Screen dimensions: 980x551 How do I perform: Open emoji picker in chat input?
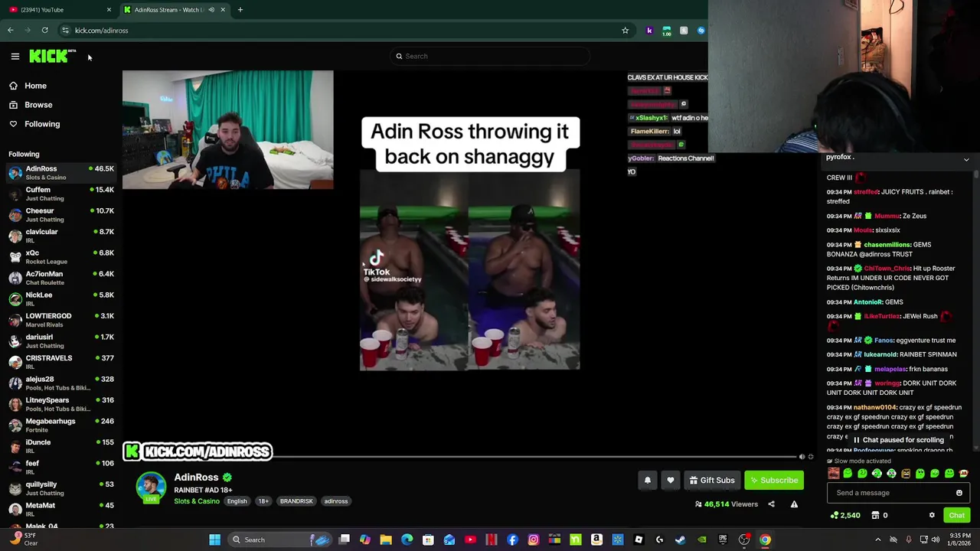(959, 493)
